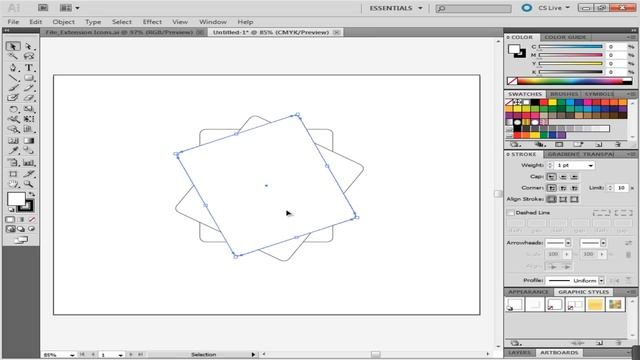Switch to the Symbols tab

[599, 94]
